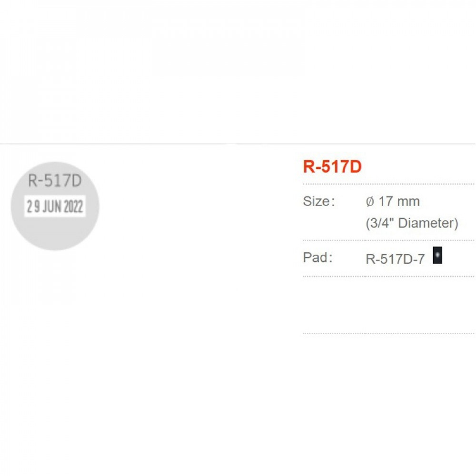
Task: Click the gray R-517D text inside stamp circle
Action: 55,181
